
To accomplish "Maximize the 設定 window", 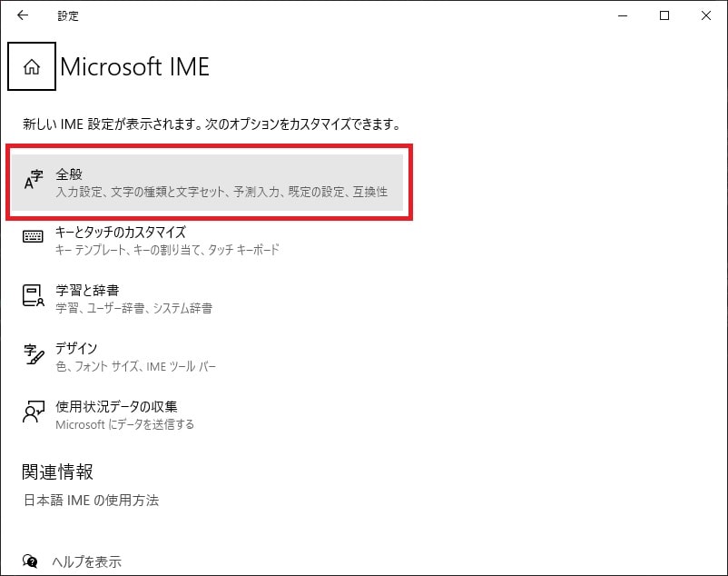I will tap(664, 15).
